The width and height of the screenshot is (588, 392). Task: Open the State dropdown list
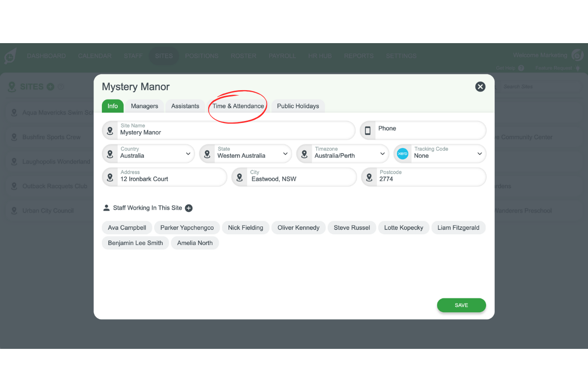[x=285, y=154]
